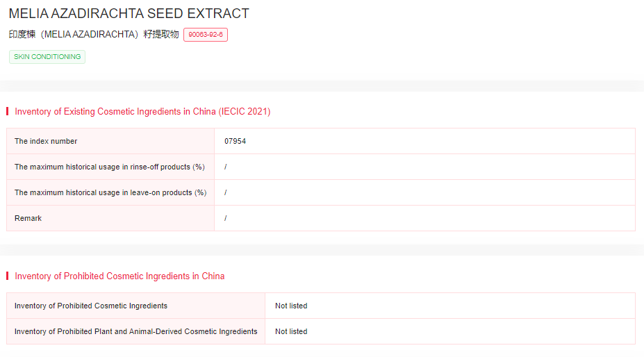Click the rinse-off products maximum usage label

click(110, 167)
